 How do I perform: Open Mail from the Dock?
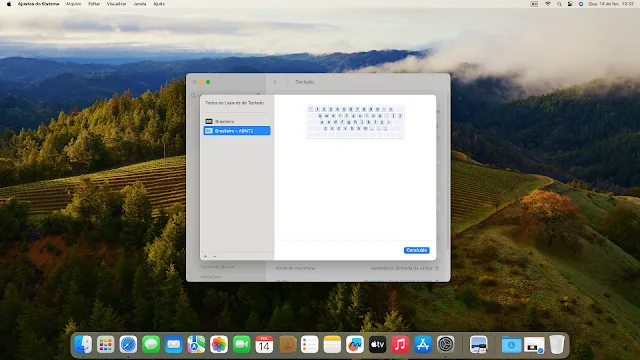(x=173, y=344)
